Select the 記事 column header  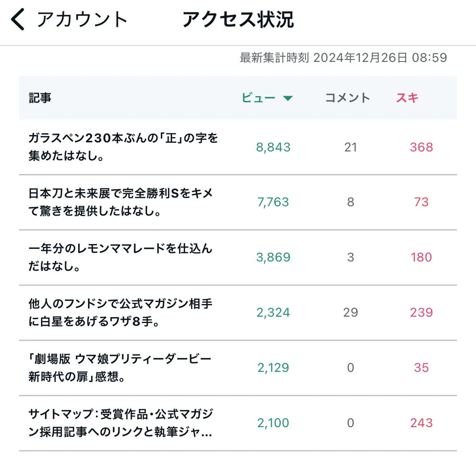point(40,98)
